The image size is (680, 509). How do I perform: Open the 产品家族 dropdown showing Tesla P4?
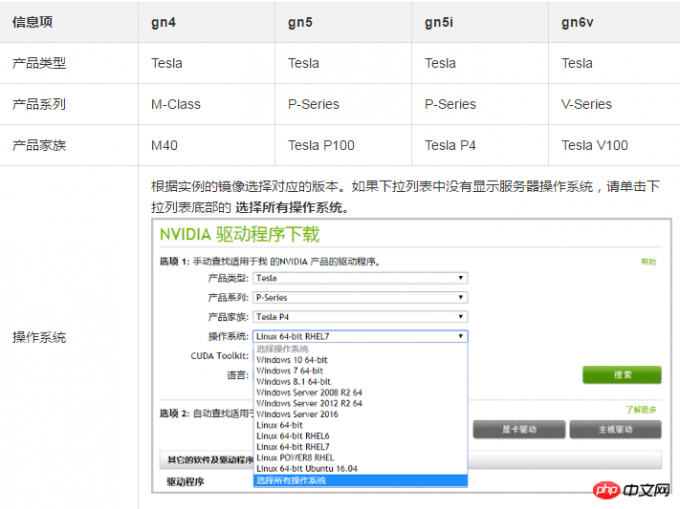[360, 317]
